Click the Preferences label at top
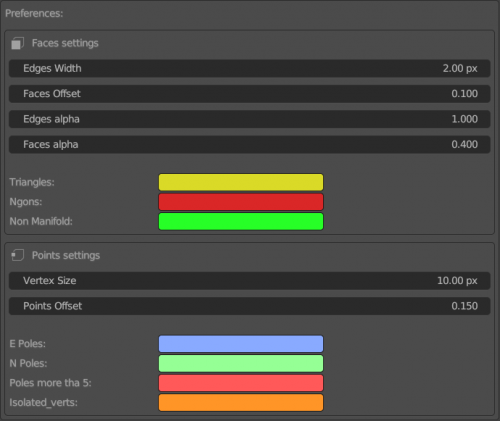 pyautogui.click(x=34, y=13)
